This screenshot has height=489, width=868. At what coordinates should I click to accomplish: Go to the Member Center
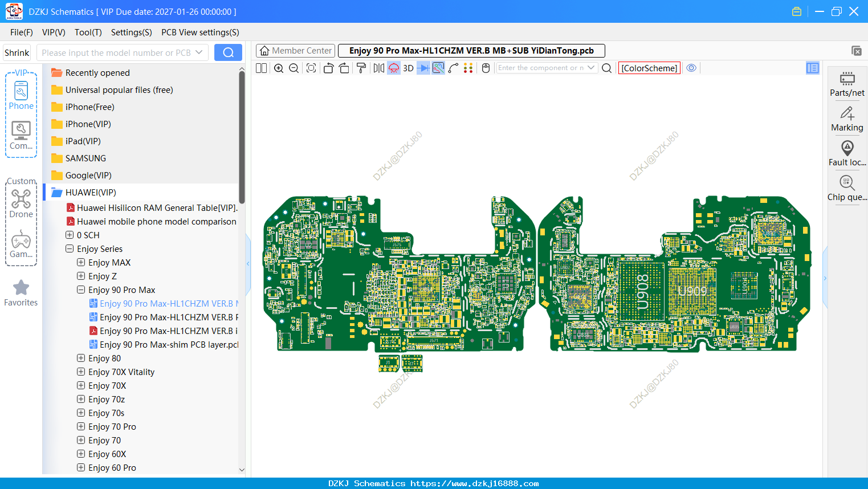296,51
